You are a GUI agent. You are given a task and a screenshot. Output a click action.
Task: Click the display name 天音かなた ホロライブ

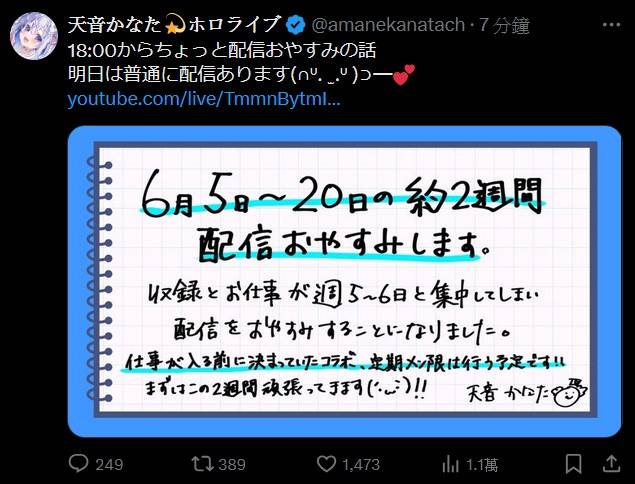tap(174, 25)
